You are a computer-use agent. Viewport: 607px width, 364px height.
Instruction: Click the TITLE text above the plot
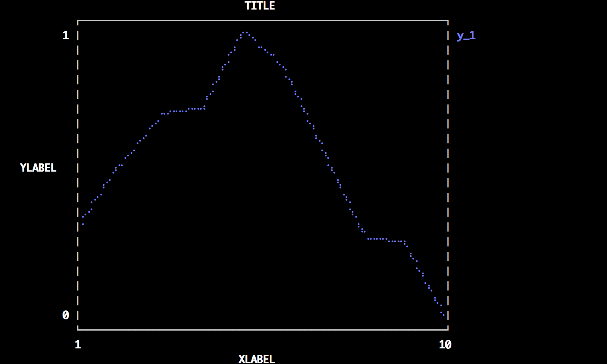pos(259,6)
